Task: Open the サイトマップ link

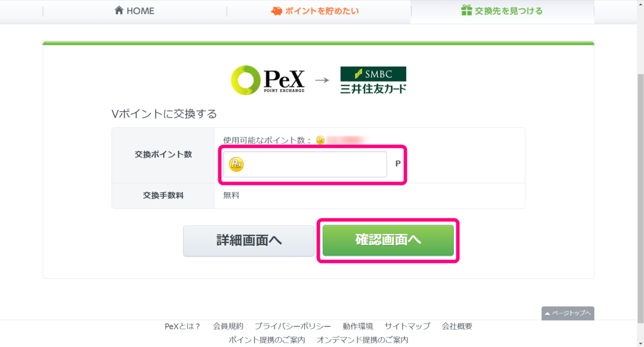Action: (x=407, y=326)
